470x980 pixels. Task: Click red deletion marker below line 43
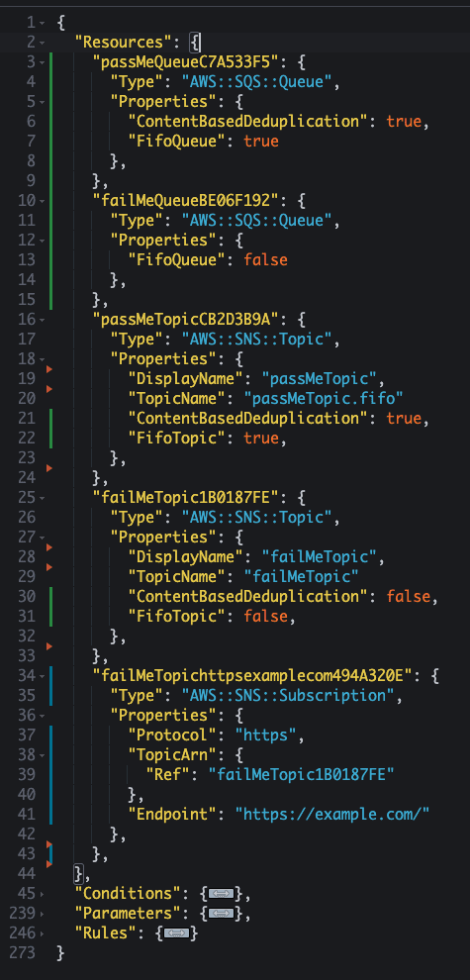tap(49, 864)
